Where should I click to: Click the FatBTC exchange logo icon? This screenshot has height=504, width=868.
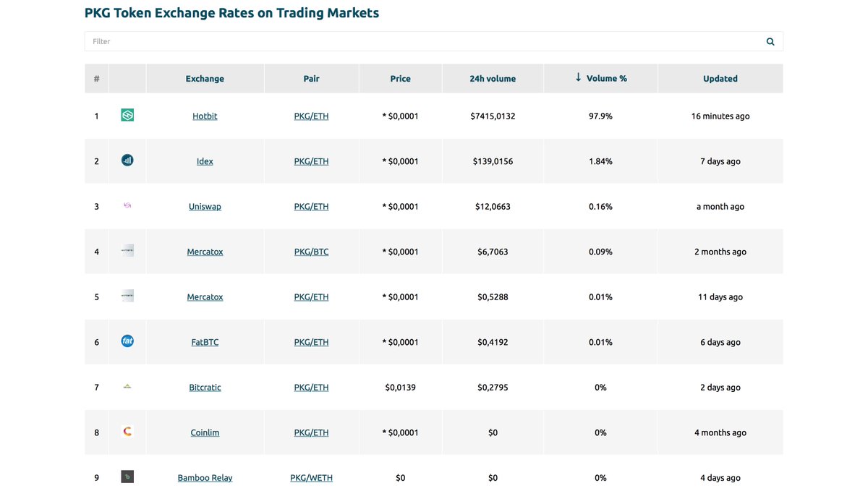pos(127,341)
